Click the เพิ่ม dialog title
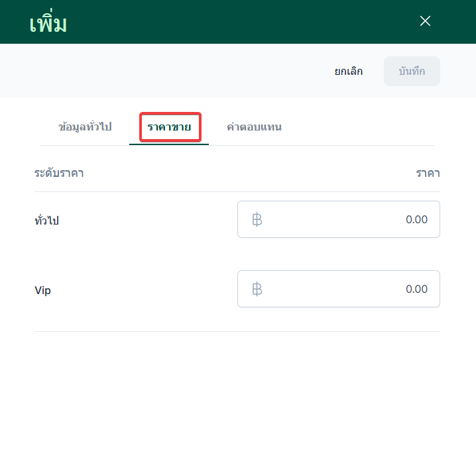The width and height of the screenshot is (476, 461). coord(48,24)
